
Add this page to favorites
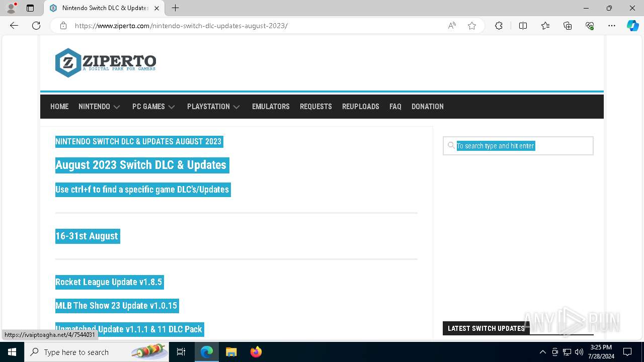[x=472, y=26]
